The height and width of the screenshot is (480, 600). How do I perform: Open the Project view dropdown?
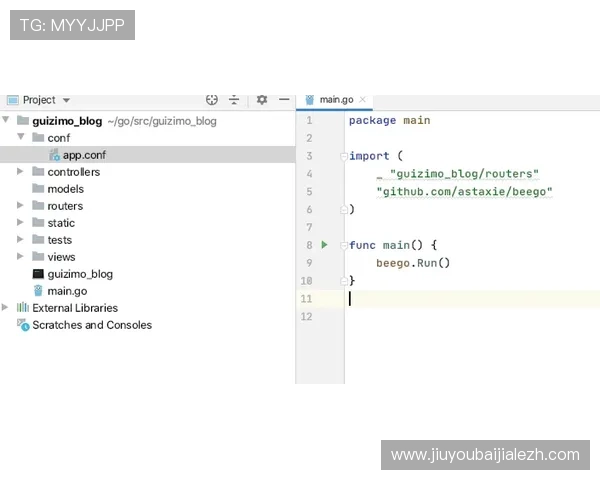[66, 100]
